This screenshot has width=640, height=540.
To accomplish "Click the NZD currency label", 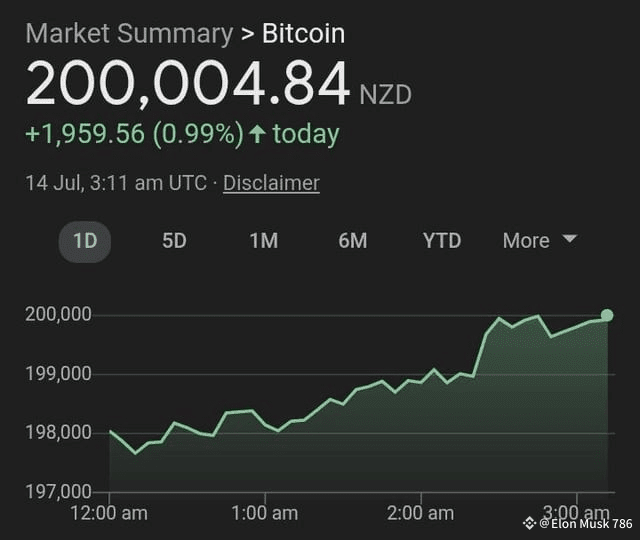I will [x=385, y=95].
